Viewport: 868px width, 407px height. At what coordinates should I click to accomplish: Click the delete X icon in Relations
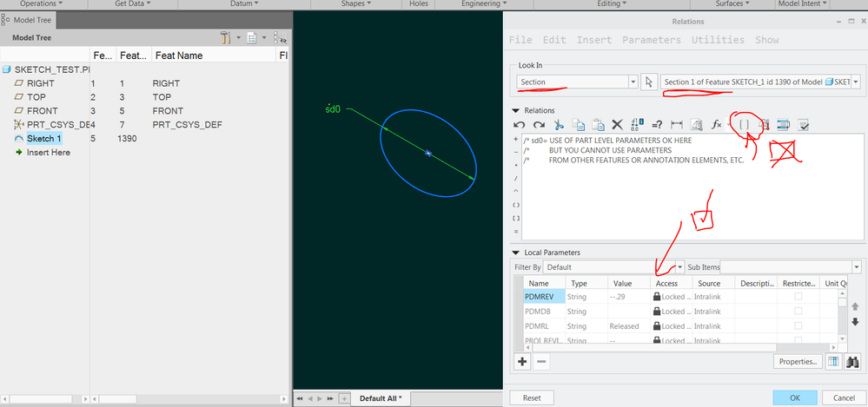[618, 125]
